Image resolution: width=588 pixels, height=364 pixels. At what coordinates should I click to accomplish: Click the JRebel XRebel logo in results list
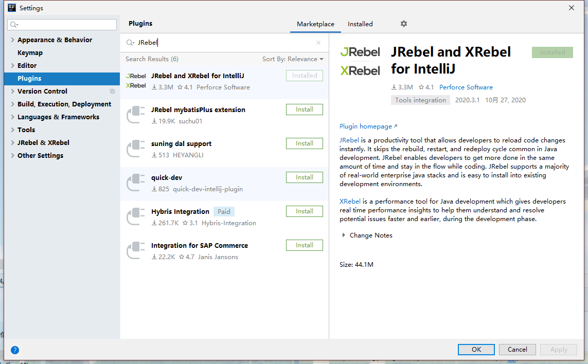click(x=136, y=81)
